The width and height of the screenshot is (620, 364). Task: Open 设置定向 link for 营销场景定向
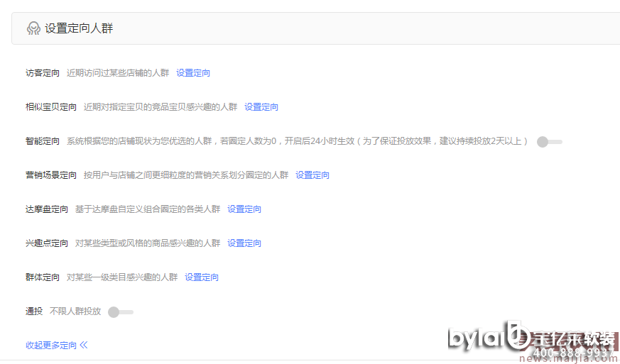312,175
